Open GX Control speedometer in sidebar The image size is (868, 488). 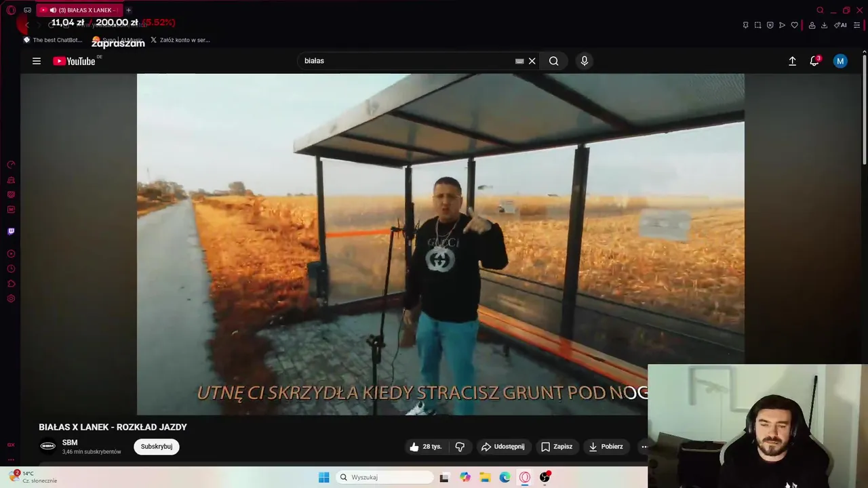coord(11,165)
